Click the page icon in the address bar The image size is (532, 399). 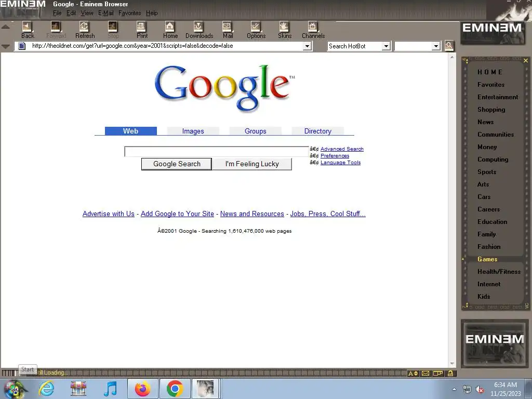22,46
